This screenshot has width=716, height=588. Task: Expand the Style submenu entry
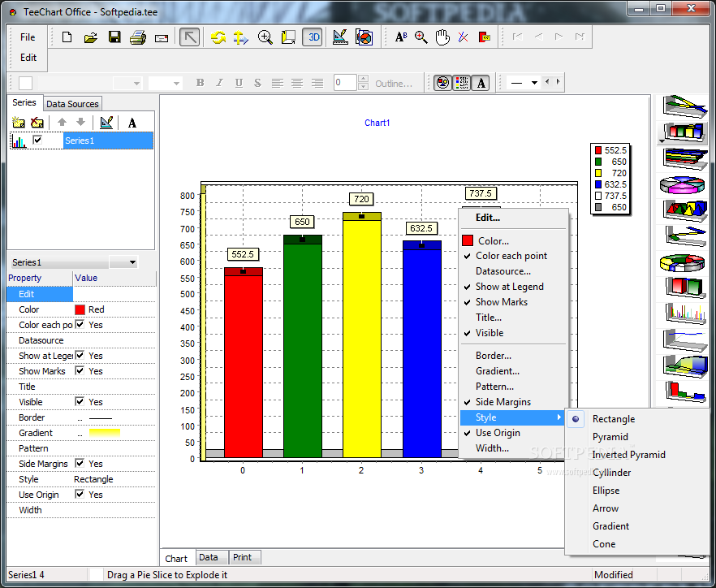(514, 417)
